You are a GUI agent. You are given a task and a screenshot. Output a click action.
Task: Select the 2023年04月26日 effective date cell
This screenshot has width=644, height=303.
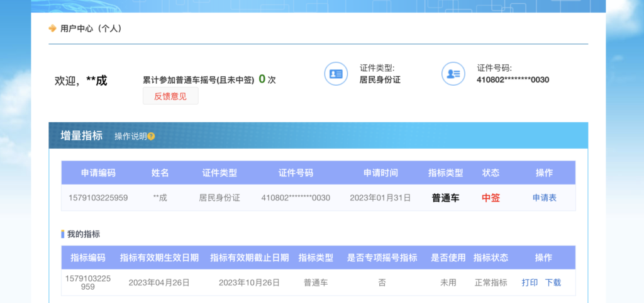coord(159,283)
